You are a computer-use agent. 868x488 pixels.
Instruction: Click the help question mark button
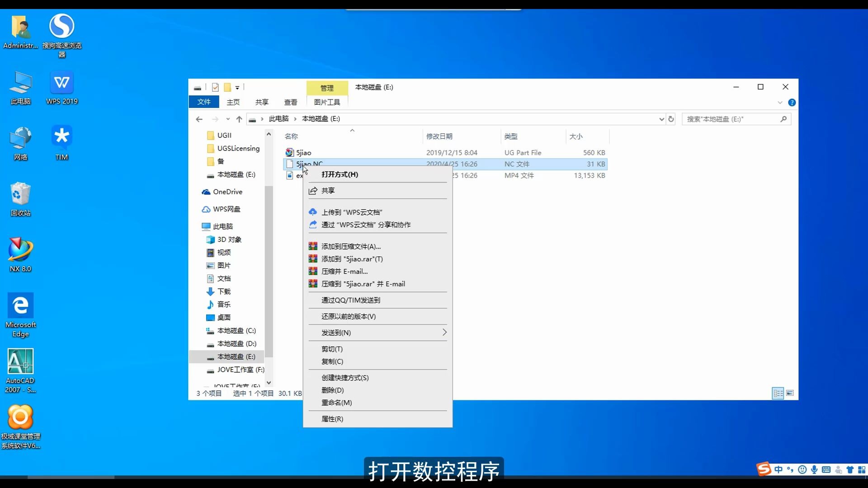(793, 102)
